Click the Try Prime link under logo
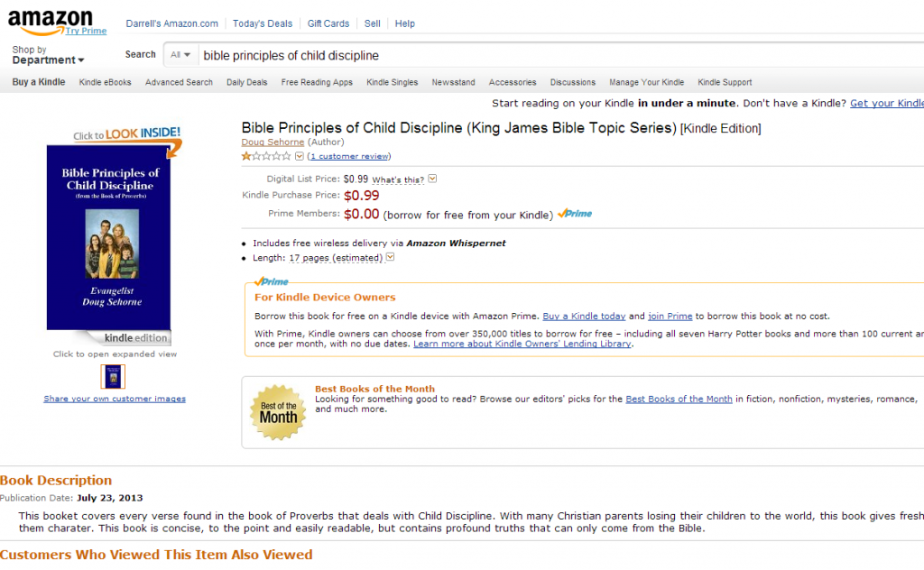924x570 pixels. [x=86, y=31]
